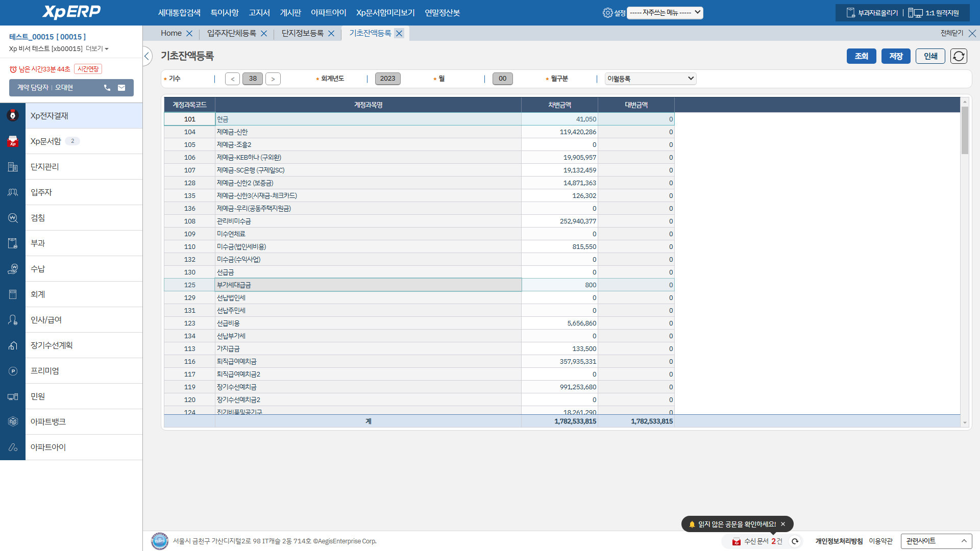Open the 월구분 이월등록 dropdown
Viewport: 980px width, 551px height.
[x=650, y=79]
